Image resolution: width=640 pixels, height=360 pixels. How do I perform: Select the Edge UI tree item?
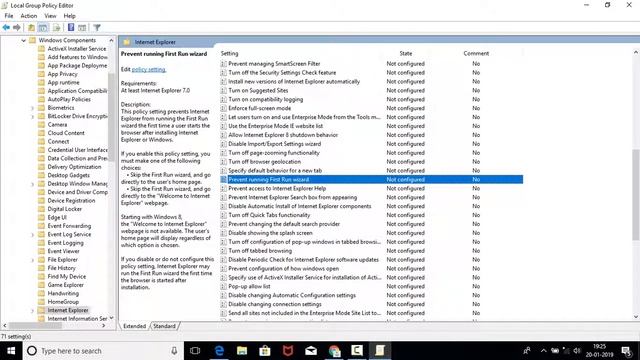[57, 218]
